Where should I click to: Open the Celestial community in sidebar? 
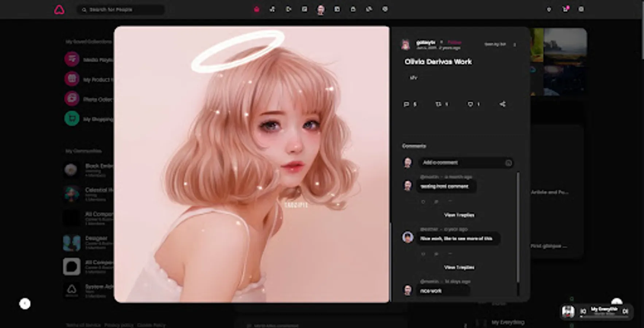pos(88,194)
